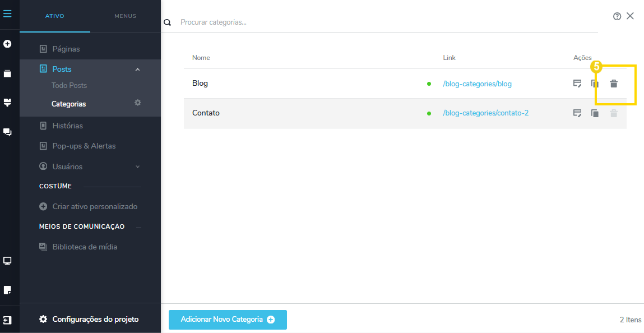The height and width of the screenshot is (333, 644).
Task: Click the Nome column header
Action: click(201, 58)
